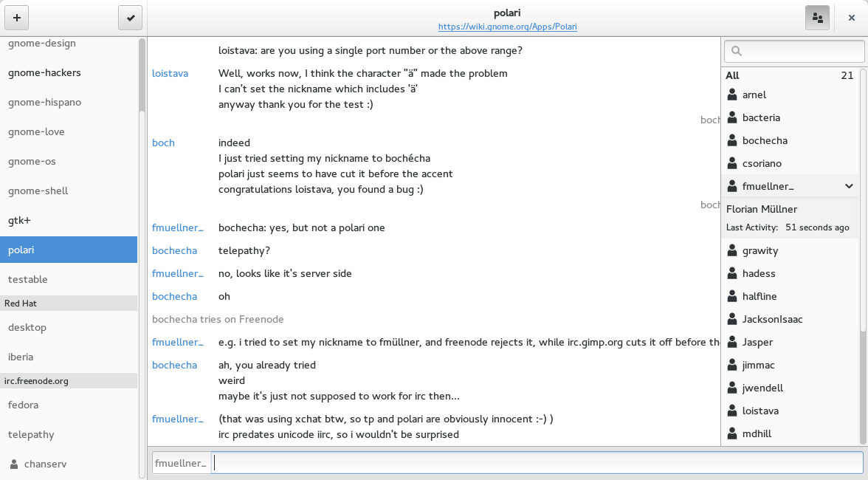This screenshot has width=868, height=480.
Task: Click the Florian Müllner real name label
Action: coord(762,209)
